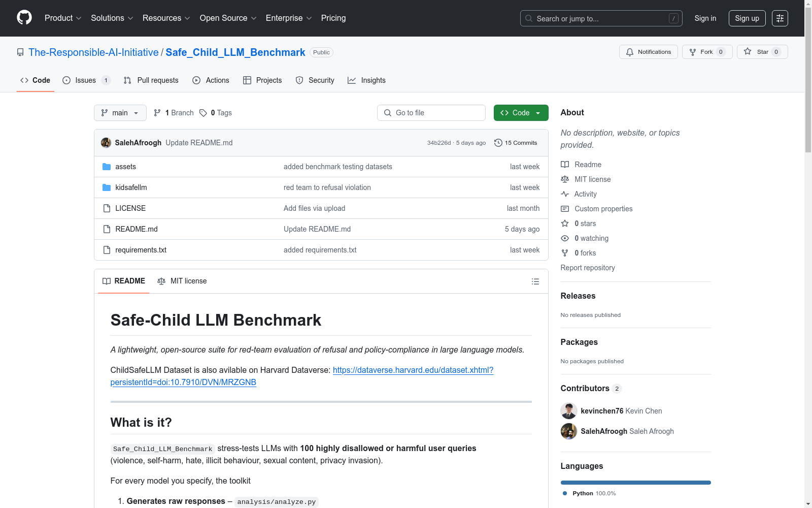Image resolution: width=812 pixels, height=508 pixels.
Task: Expand the Open Source menu
Action: tap(228, 18)
